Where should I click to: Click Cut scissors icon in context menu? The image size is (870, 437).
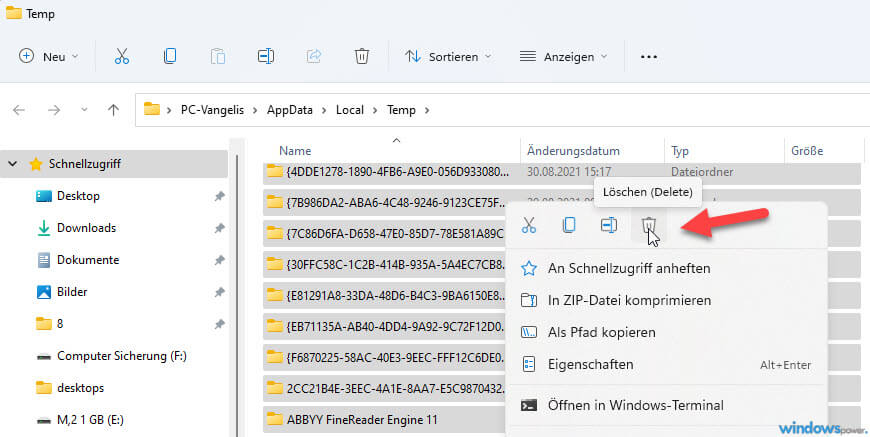click(529, 226)
